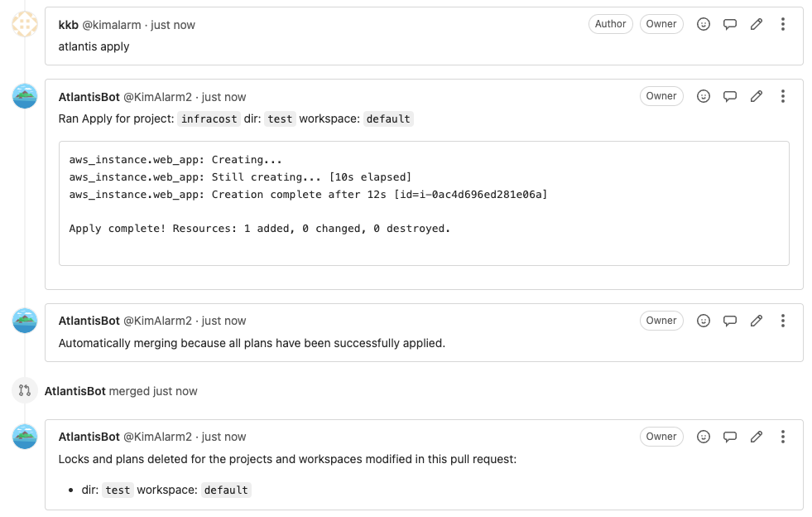
Task: Reply to the Automatically merging comment
Action: coord(730,321)
